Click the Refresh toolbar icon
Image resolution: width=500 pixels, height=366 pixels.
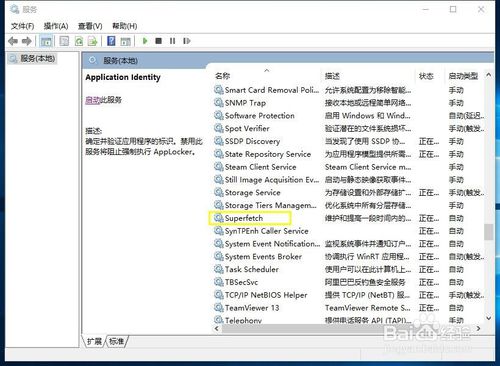[x=79, y=41]
